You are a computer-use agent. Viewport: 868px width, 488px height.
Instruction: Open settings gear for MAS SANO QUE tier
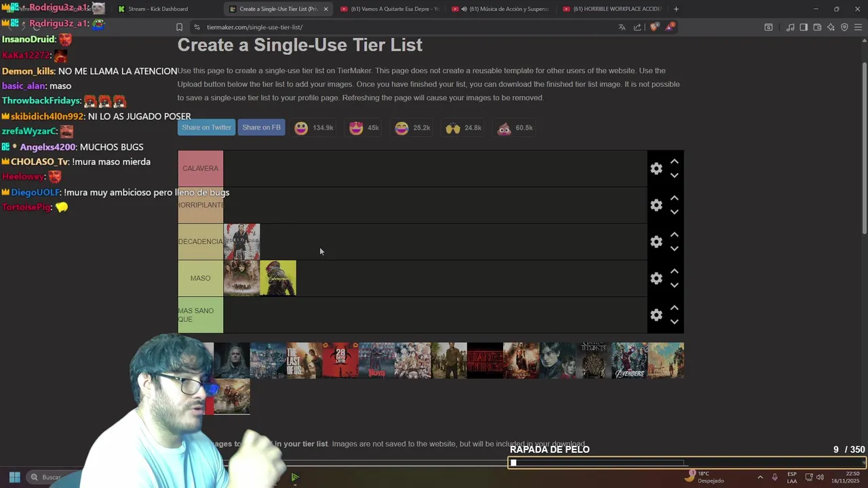(x=656, y=314)
